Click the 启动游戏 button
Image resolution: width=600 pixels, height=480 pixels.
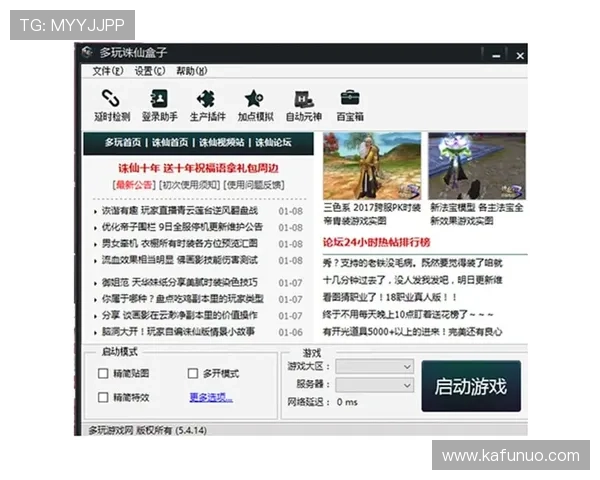click(471, 386)
